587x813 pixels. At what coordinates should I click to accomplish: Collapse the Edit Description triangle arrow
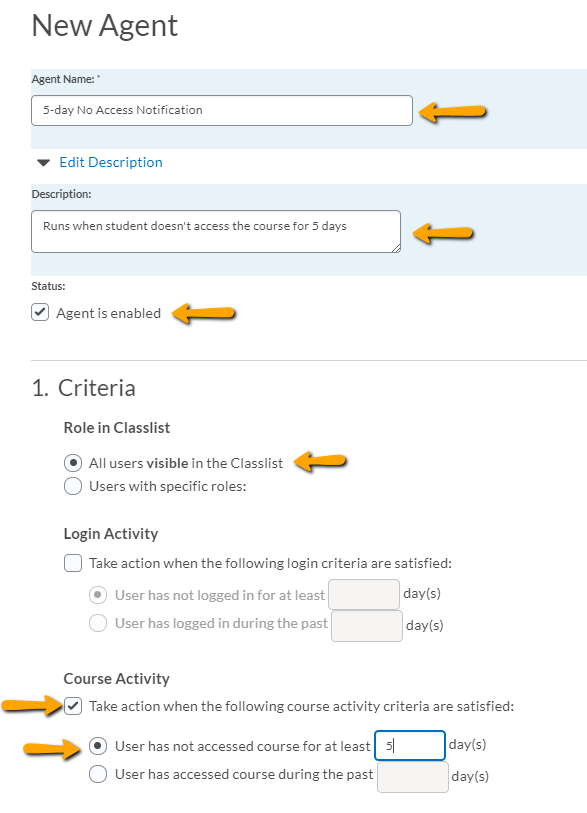44,163
